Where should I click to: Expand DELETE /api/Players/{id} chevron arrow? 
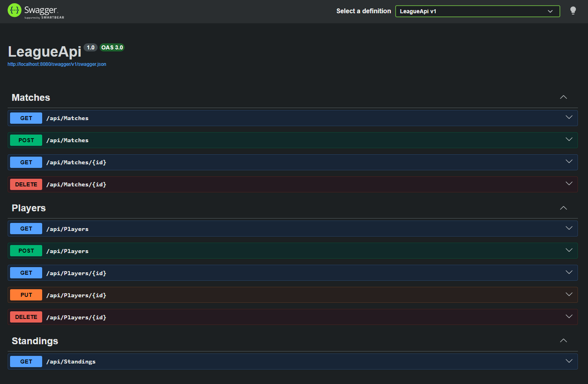569,317
